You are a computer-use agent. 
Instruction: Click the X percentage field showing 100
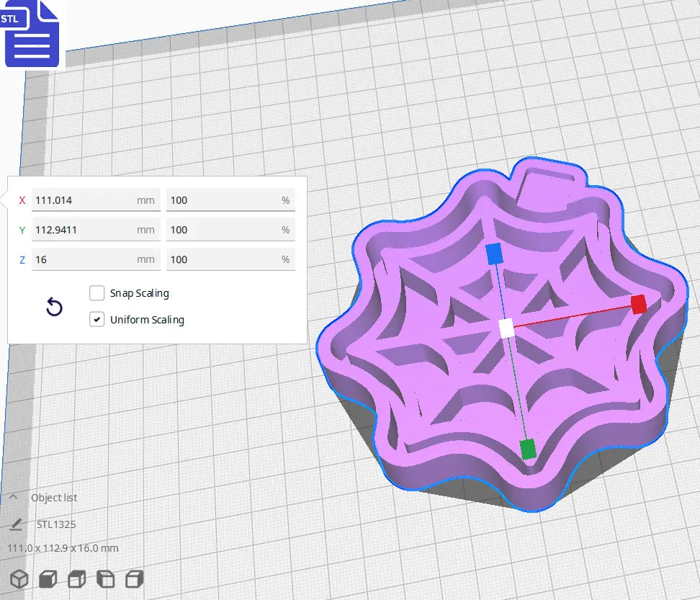(x=230, y=200)
